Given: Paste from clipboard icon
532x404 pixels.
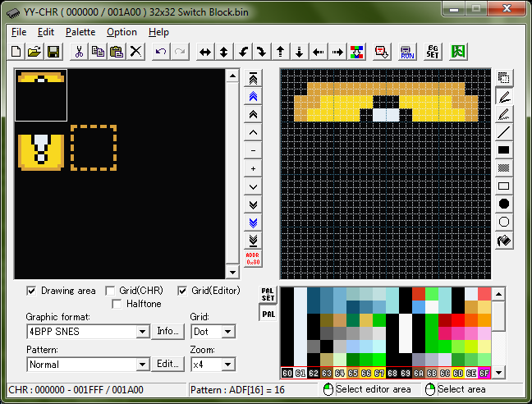Looking at the screenshot, I should pos(117,52).
